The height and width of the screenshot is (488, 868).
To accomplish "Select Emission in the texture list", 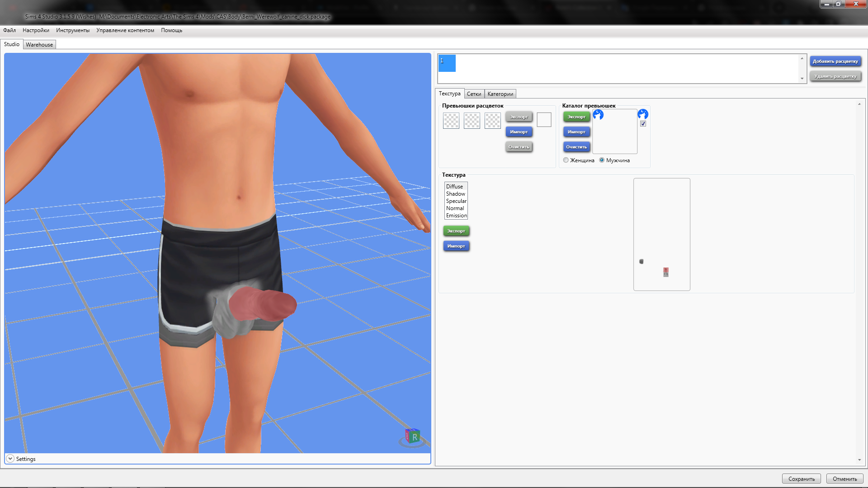I will pyautogui.click(x=456, y=216).
